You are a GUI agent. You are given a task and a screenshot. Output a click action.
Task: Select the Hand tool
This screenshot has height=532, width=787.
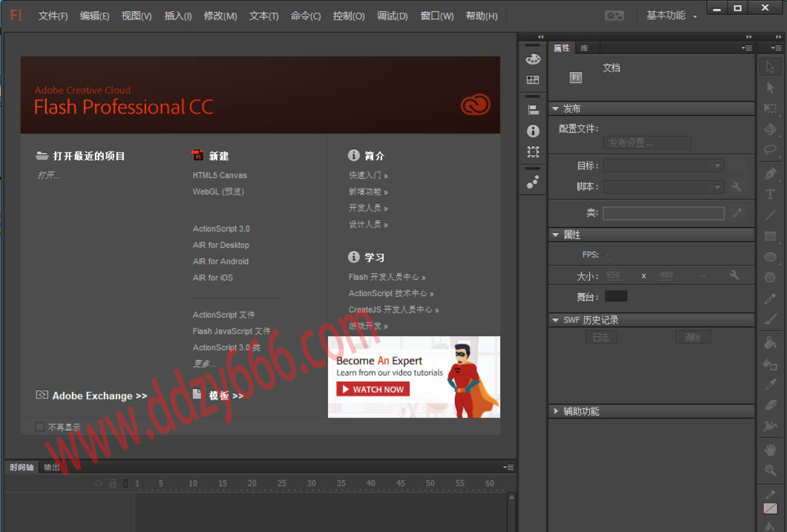point(770,449)
